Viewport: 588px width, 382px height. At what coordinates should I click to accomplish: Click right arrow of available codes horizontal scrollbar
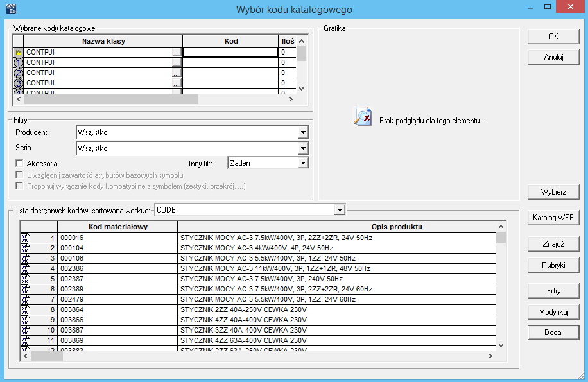[490, 356]
